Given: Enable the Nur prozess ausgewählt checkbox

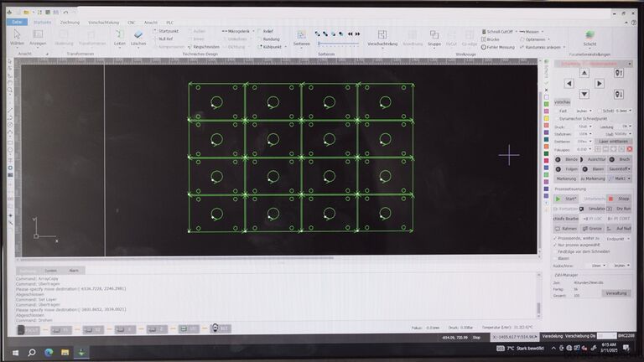Looking at the screenshot, I should (556, 245).
